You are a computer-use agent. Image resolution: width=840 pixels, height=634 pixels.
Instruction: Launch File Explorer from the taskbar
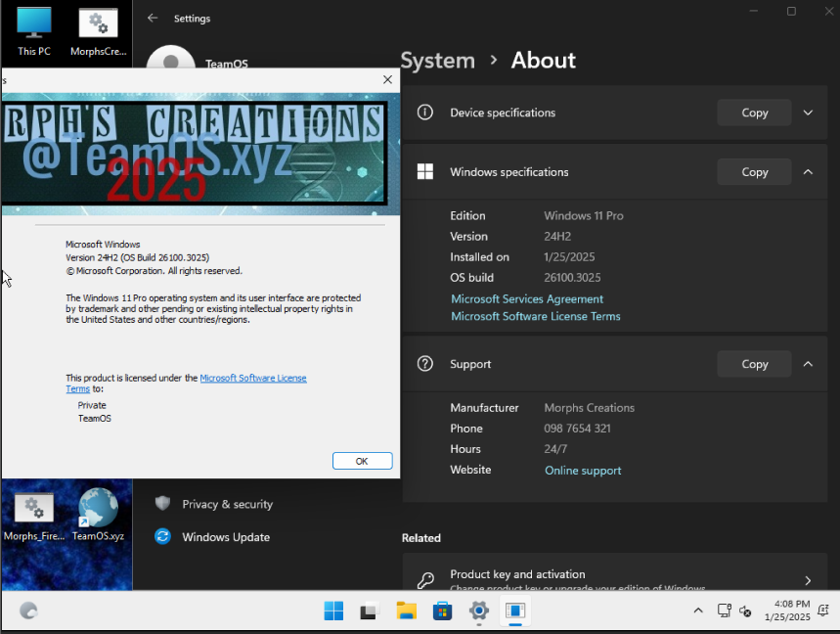(x=406, y=611)
